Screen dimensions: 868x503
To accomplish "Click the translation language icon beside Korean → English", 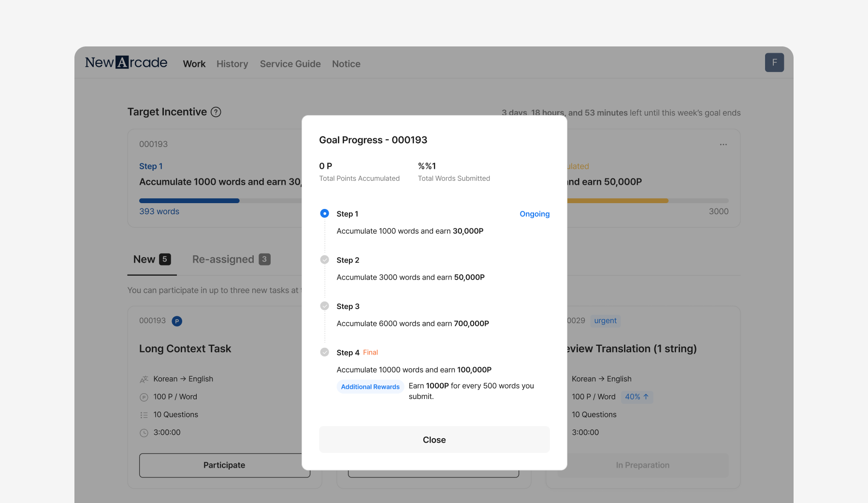I will pos(144,379).
